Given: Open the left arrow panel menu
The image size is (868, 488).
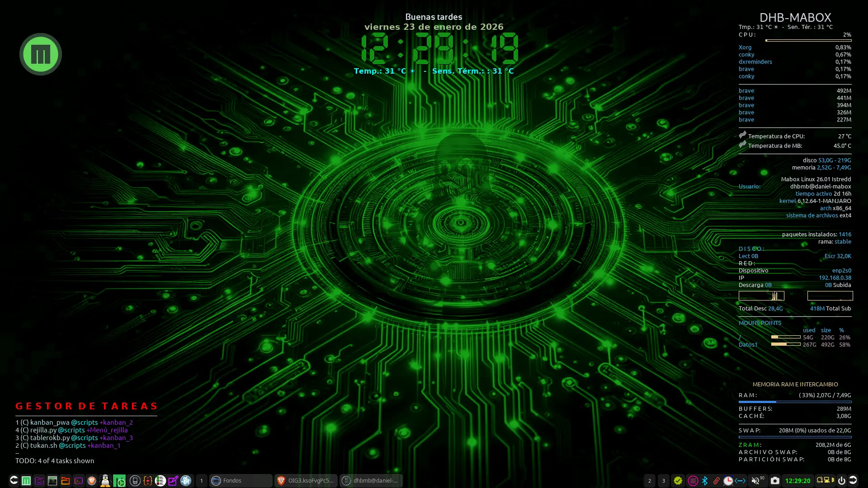Looking at the screenshot, I should click(14, 480).
